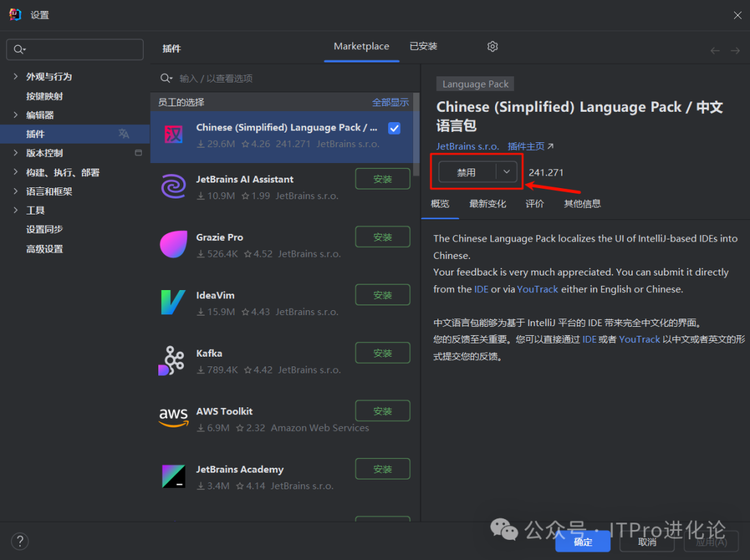Click the IdeaVim plugin icon
Viewport: 750px width, 560px height.
(x=173, y=303)
